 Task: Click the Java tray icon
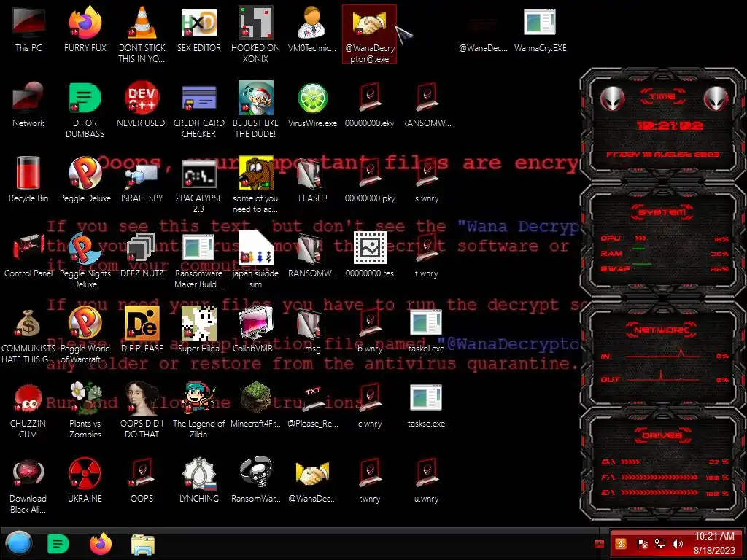(620, 543)
